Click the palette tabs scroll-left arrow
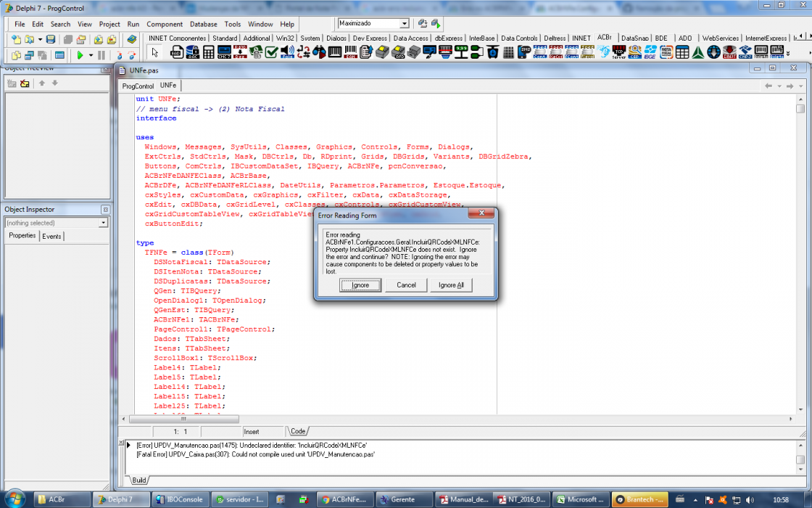 pyautogui.click(x=802, y=36)
